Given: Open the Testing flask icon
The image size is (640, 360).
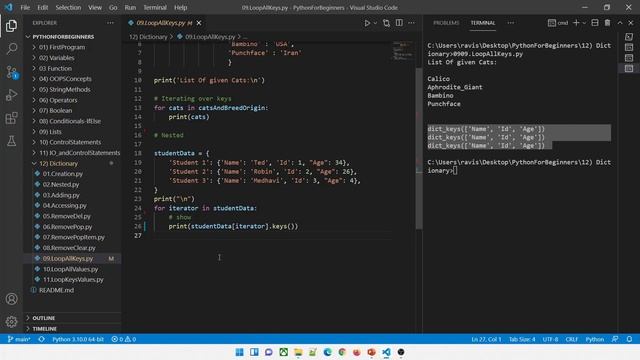Looking at the screenshot, I should [x=11, y=141].
